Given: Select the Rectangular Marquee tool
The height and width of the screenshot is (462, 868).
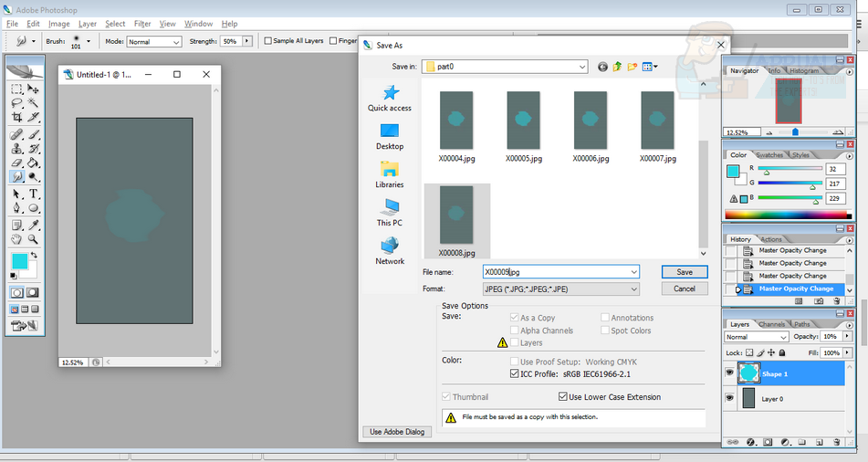Looking at the screenshot, I should (16, 89).
